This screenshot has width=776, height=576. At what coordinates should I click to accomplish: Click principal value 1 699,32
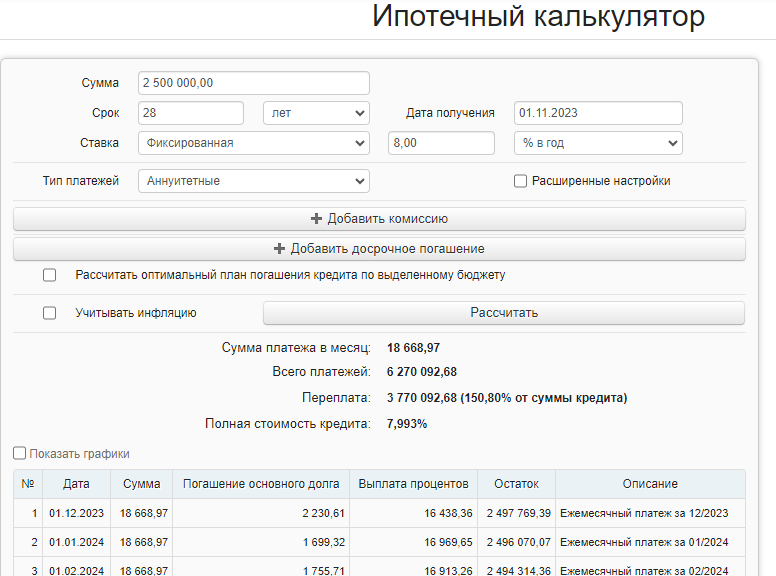point(324,542)
